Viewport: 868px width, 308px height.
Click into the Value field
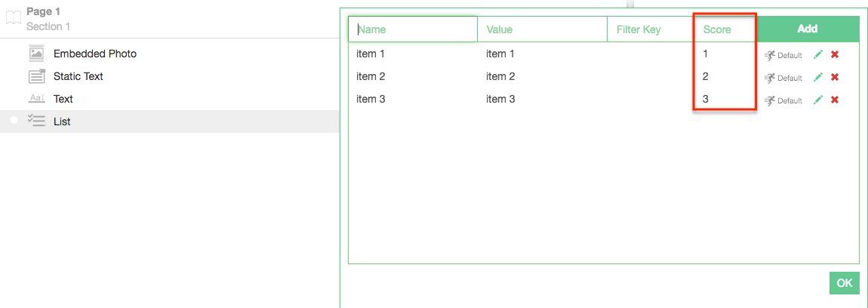[542, 29]
